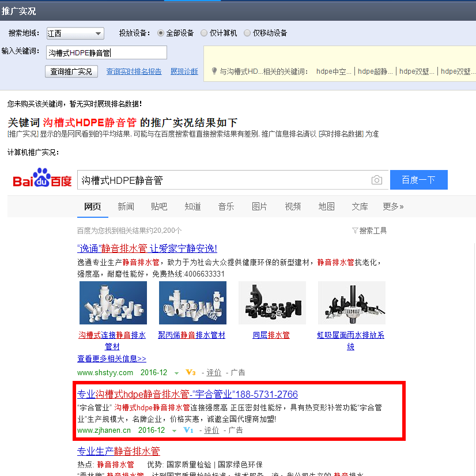Expand arrow next to www.zjhanen.cn 2016-12
Viewport: 476px width, 476px height.
click(x=174, y=431)
